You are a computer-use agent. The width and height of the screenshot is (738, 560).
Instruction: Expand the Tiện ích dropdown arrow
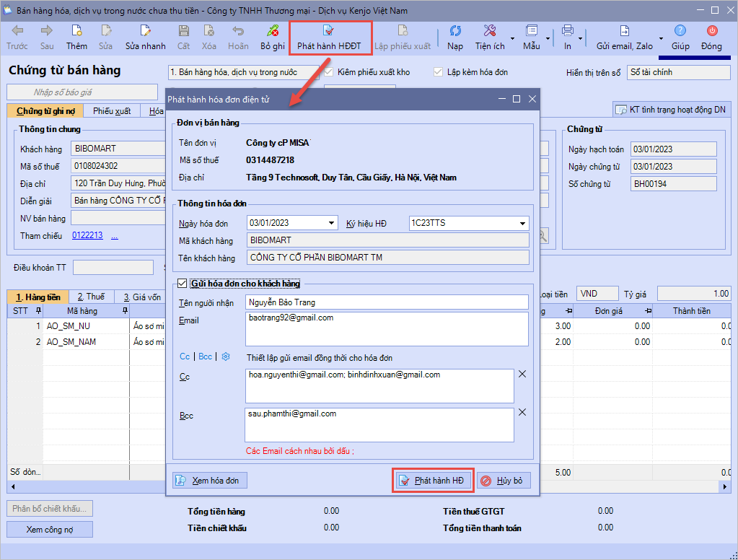pos(512,38)
